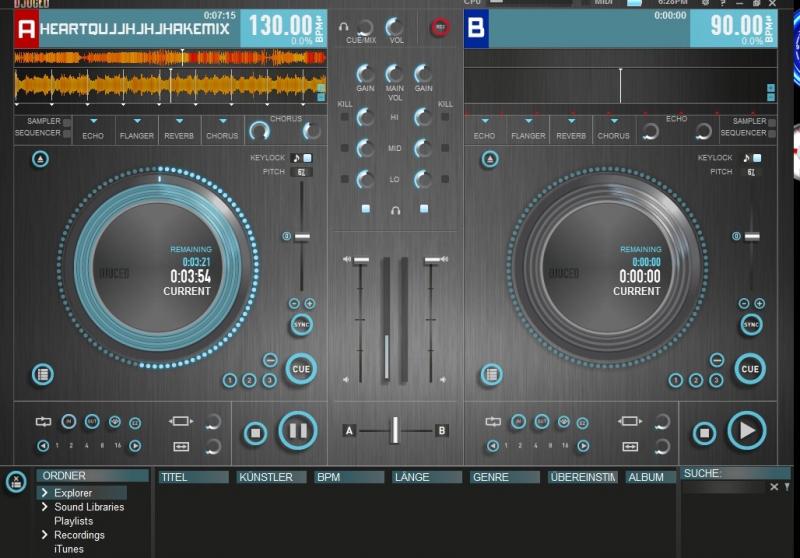Toggle keylock on deck B
Viewport: 800px width, 558px height.
757,158
